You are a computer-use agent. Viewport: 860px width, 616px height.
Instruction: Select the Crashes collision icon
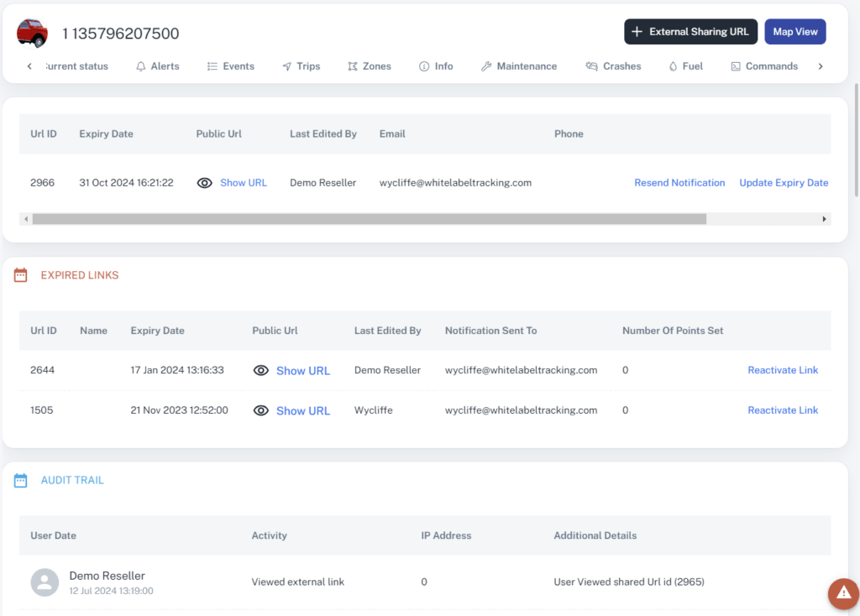click(591, 65)
